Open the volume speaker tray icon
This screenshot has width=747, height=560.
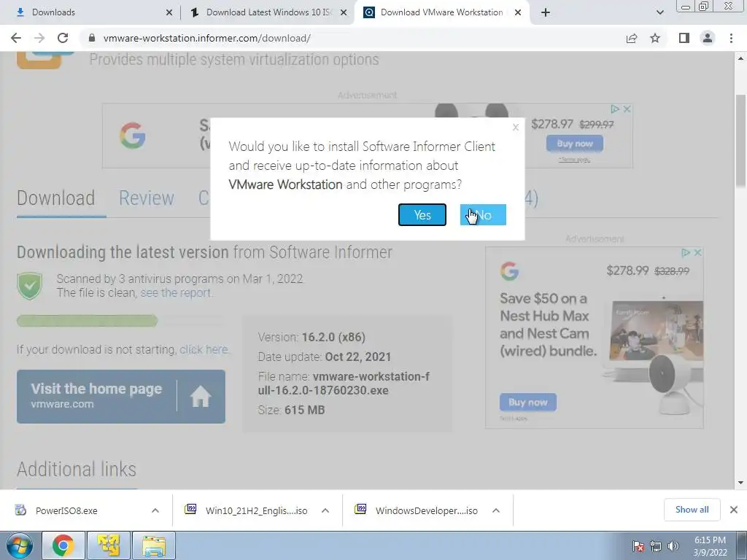click(673, 545)
